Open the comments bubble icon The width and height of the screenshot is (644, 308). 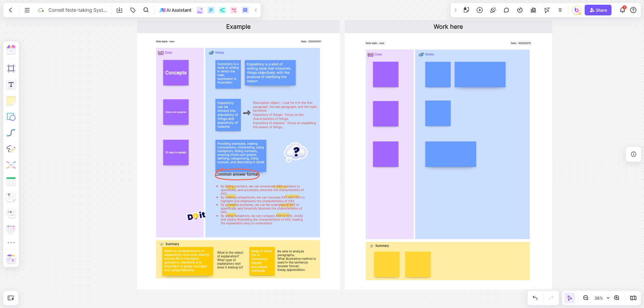tap(506, 10)
